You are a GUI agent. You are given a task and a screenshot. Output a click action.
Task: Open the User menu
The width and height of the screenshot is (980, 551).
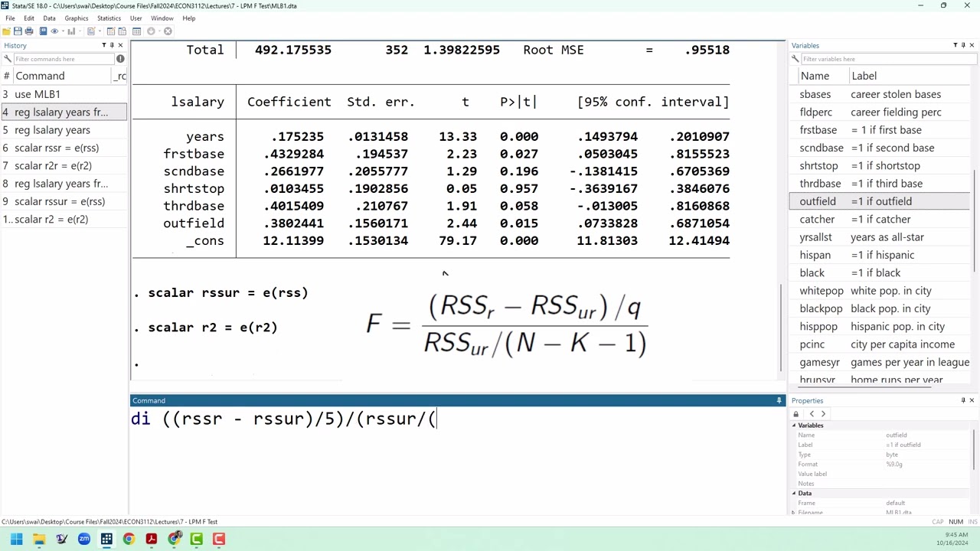pos(136,18)
